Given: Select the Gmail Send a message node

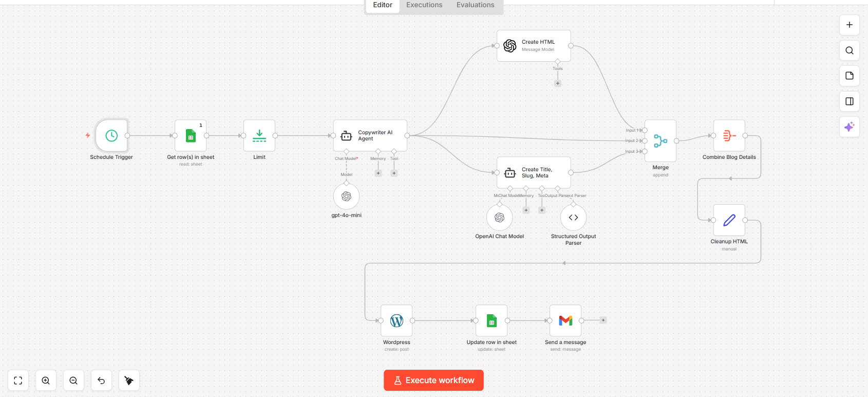Looking at the screenshot, I should [565, 321].
